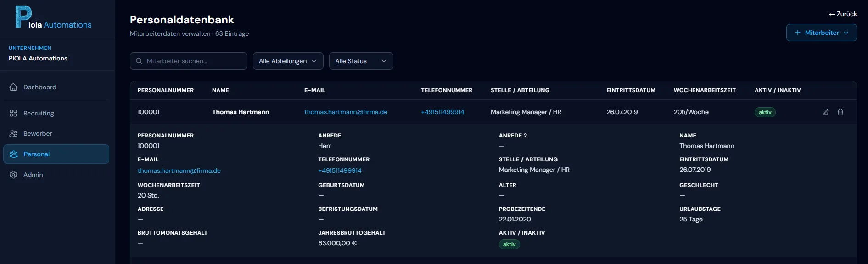Expand the Mitarbeiter add button menu
This screenshot has width=868, height=264.
[x=821, y=33]
